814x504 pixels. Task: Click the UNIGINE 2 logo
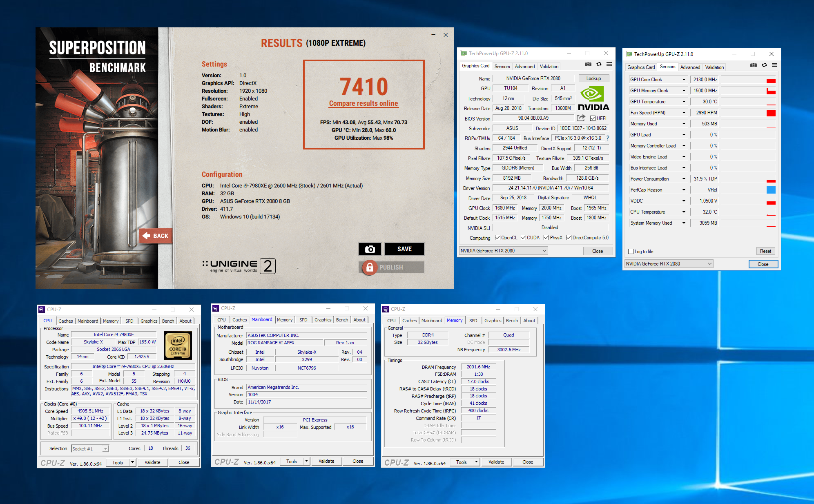click(239, 266)
